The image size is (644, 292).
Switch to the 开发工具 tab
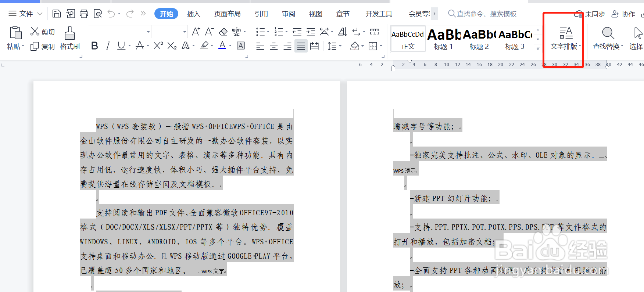tap(379, 14)
